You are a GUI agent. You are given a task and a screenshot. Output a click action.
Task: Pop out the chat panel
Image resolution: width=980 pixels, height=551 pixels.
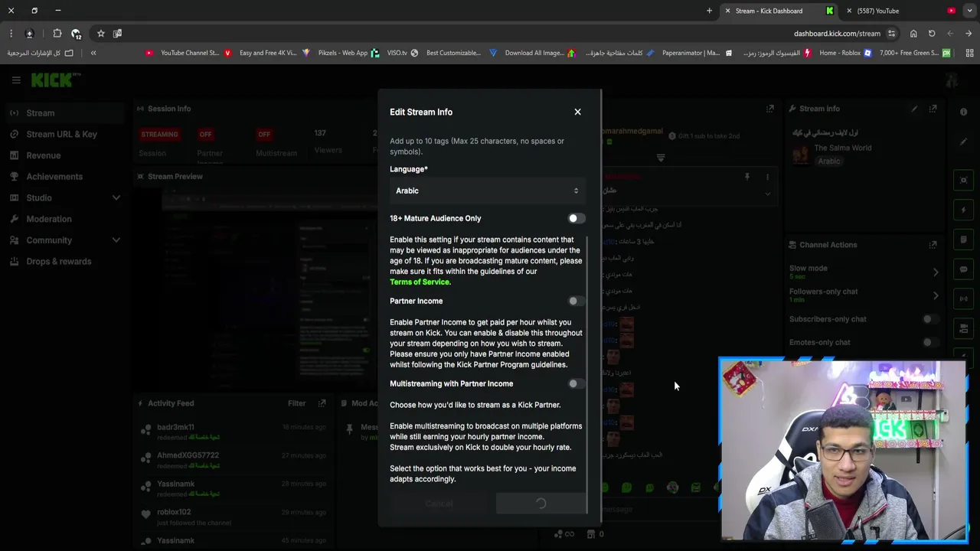(x=770, y=109)
